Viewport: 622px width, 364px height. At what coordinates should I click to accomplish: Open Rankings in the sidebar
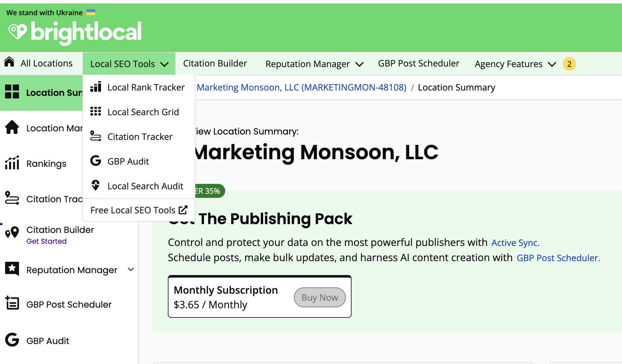coord(46,164)
